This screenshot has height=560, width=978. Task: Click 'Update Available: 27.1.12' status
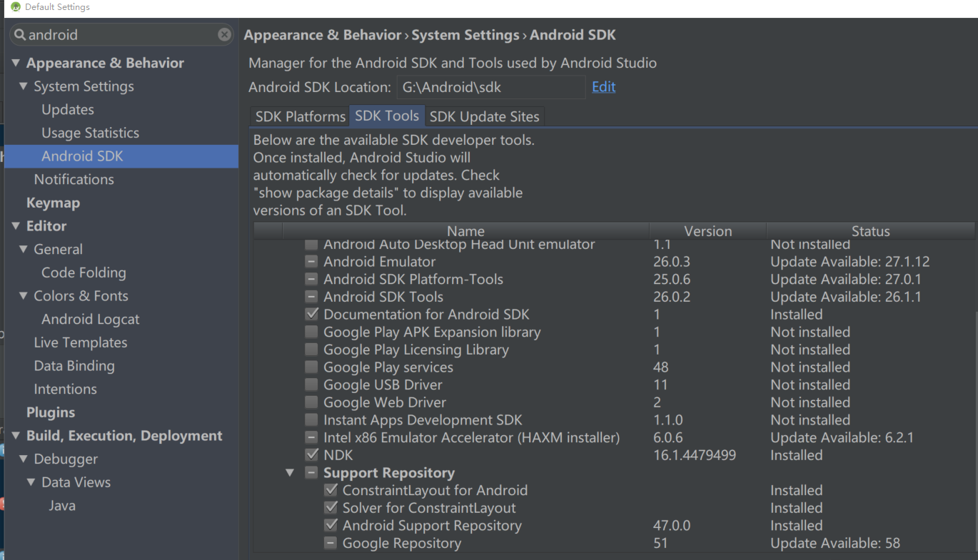(x=850, y=262)
